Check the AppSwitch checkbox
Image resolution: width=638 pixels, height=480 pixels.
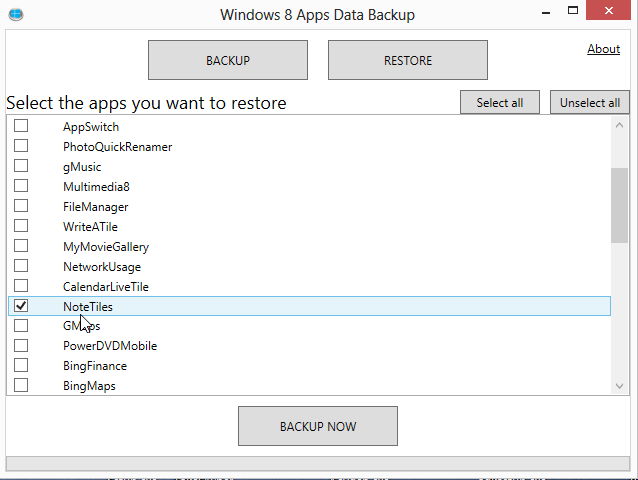click(x=21, y=126)
